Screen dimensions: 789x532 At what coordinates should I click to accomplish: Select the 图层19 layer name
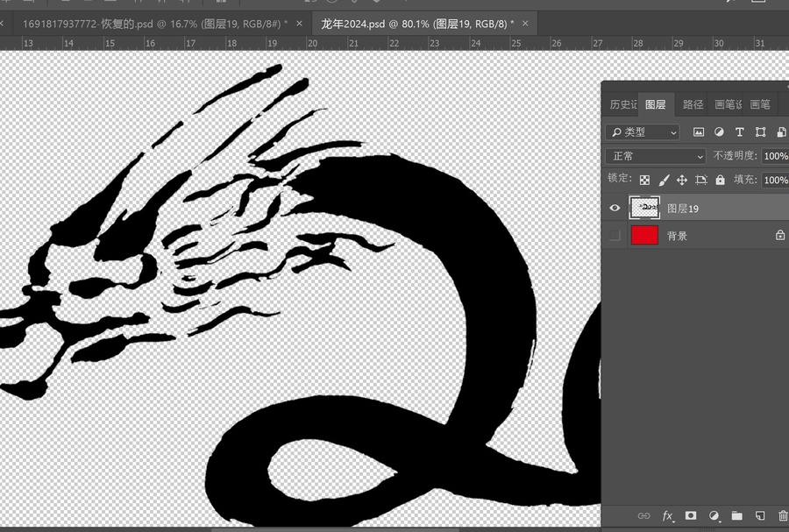683,209
